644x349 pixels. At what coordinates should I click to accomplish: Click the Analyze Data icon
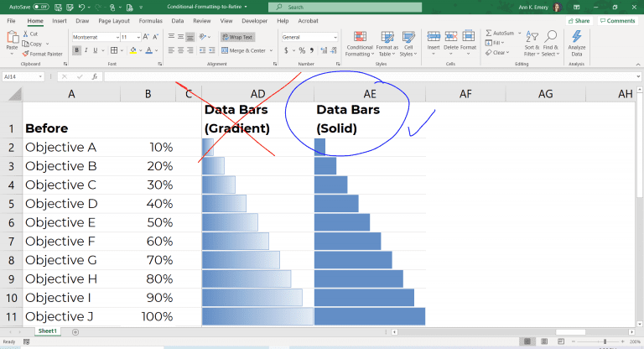pyautogui.click(x=577, y=42)
